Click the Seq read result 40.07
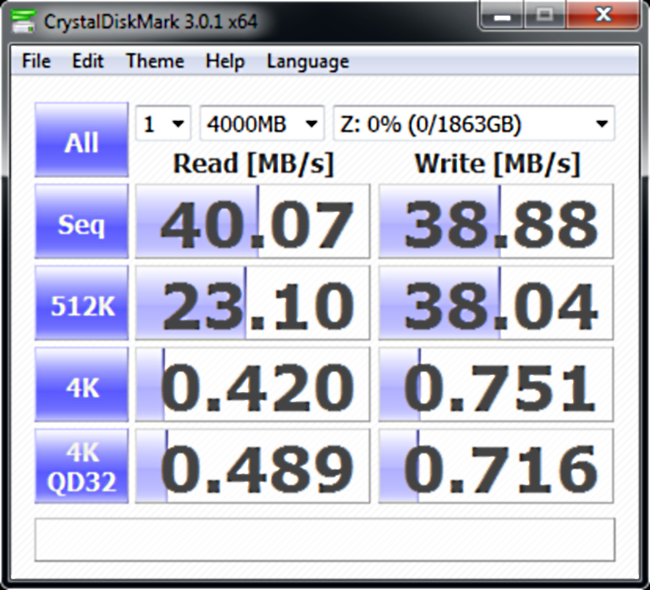This screenshot has height=590, width=650. (x=252, y=221)
